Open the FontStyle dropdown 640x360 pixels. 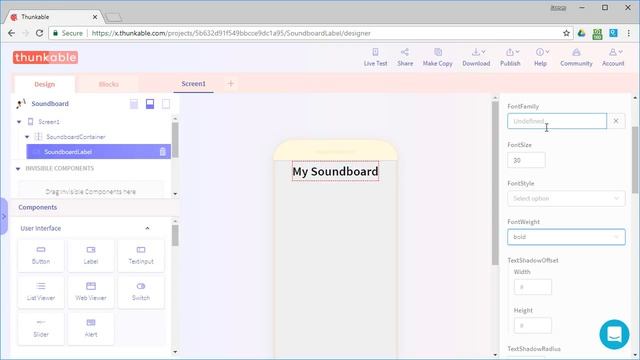coord(566,198)
